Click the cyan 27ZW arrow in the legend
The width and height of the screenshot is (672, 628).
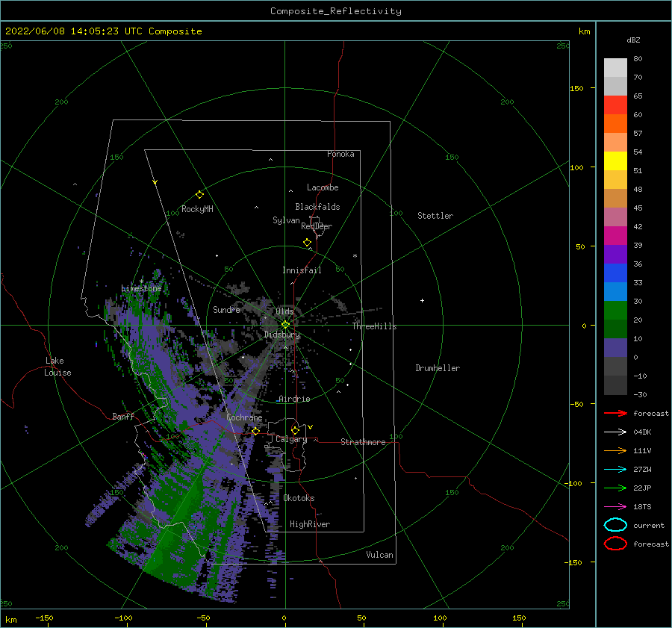pos(615,470)
